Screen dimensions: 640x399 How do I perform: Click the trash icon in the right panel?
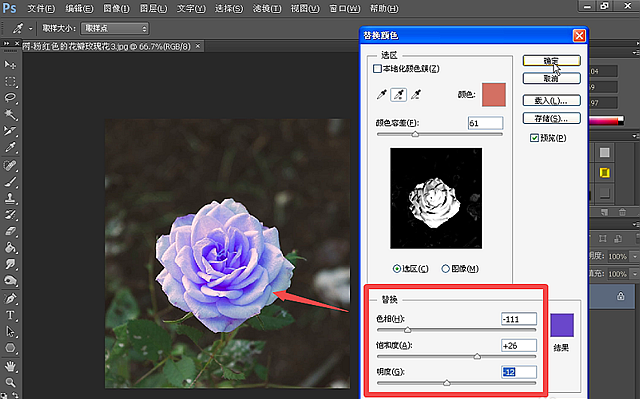point(622,212)
